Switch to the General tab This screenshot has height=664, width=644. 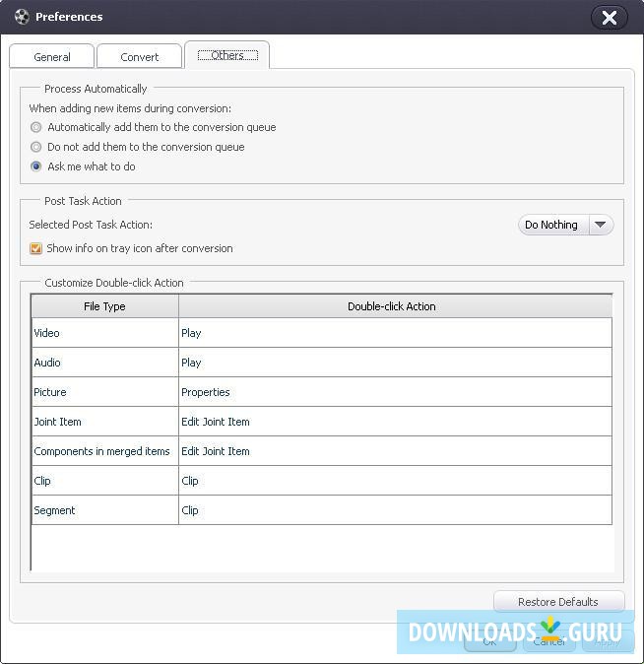tap(51, 57)
